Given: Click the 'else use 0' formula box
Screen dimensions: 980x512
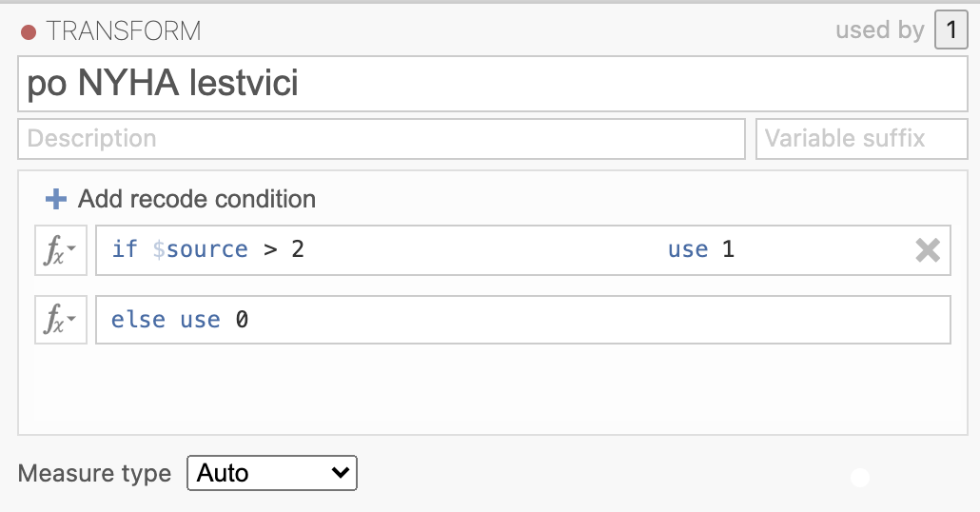Looking at the screenshot, I should (x=523, y=320).
